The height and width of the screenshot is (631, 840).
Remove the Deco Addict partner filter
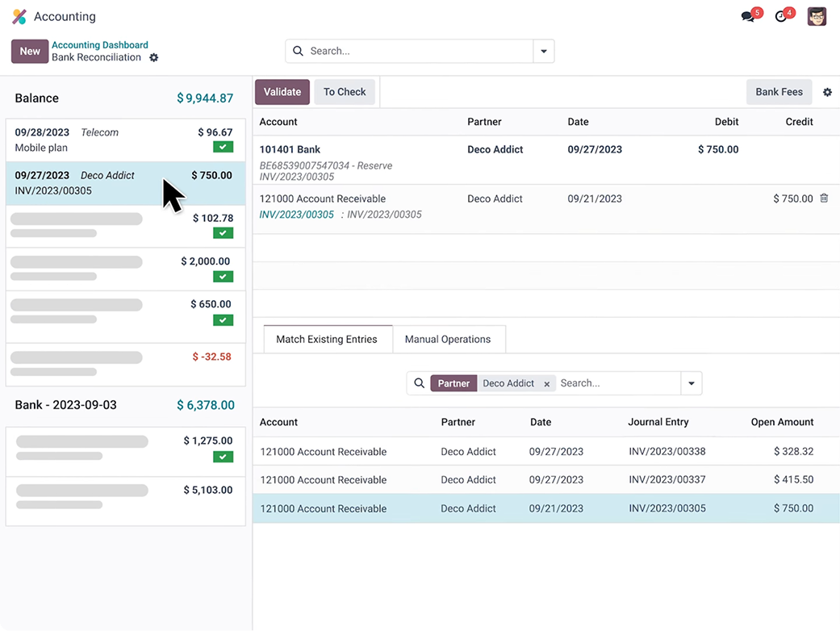click(546, 384)
